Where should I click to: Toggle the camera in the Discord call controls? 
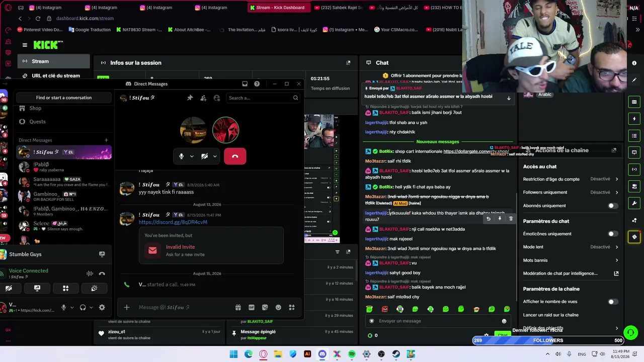204,156
